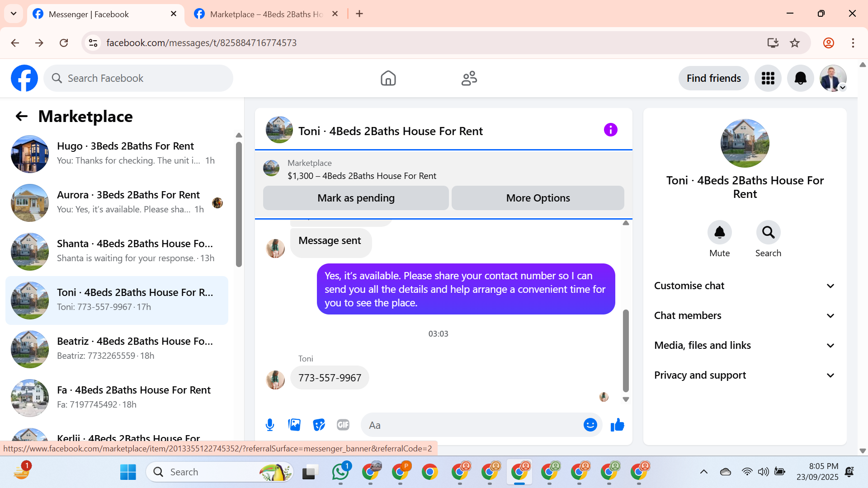Open Chrome three-dot menu

point(853,43)
